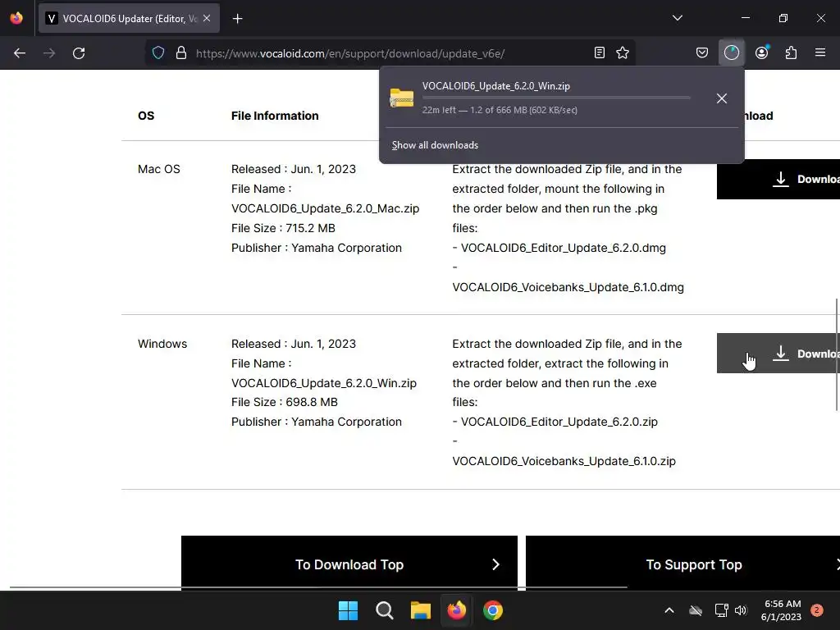Screen dimensions: 840x630
Task: Click File Size : 698.8 MB text
Action: click(285, 402)
